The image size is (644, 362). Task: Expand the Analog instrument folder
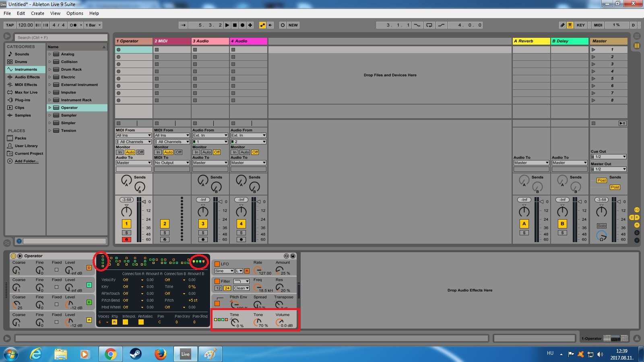[x=50, y=54]
